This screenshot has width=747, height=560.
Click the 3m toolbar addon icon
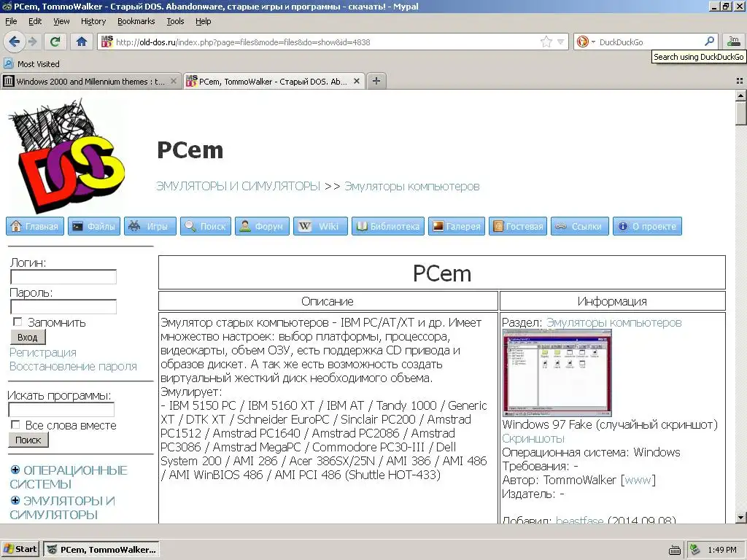(x=734, y=42)
